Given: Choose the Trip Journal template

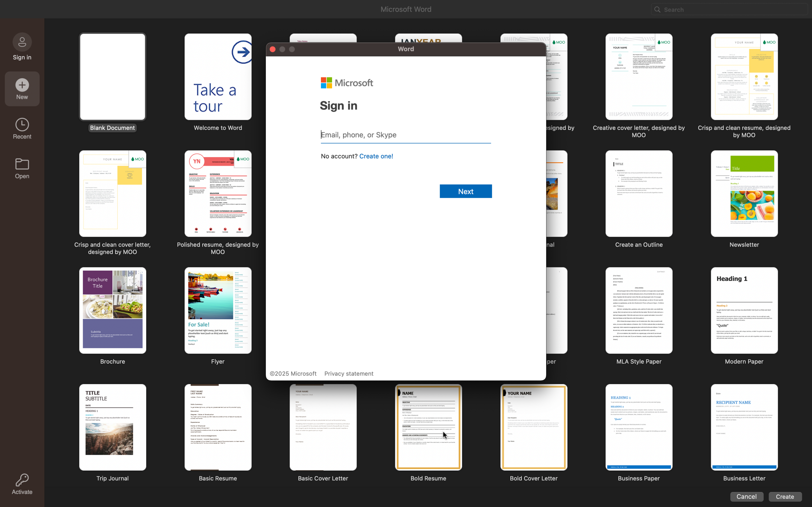Looking at the screenshot, I should click(x=112, y=427).
